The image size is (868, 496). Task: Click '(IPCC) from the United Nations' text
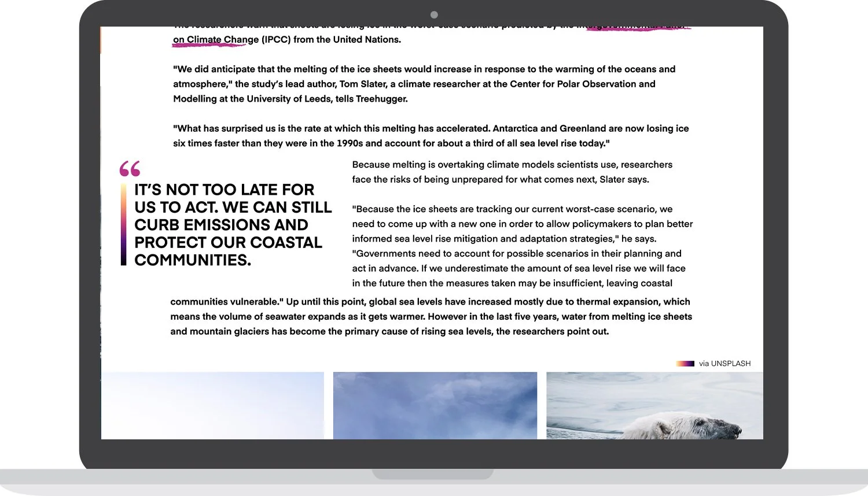point(331,39)
